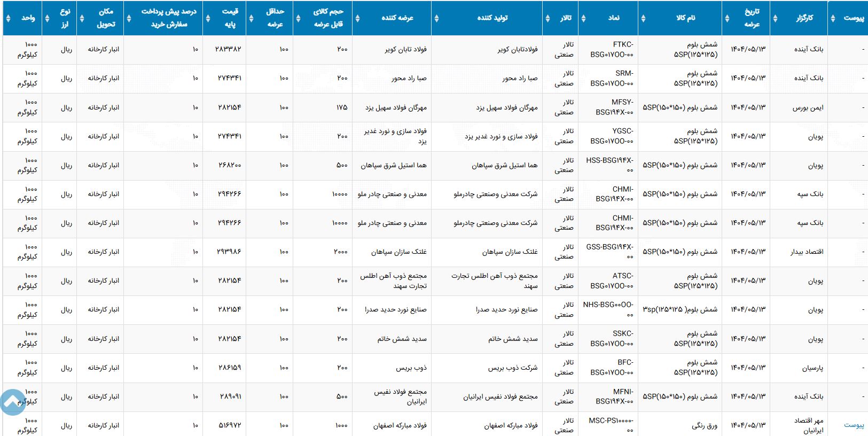Open the پیوست link in ورق رنگی row

[x=854, y=425]
